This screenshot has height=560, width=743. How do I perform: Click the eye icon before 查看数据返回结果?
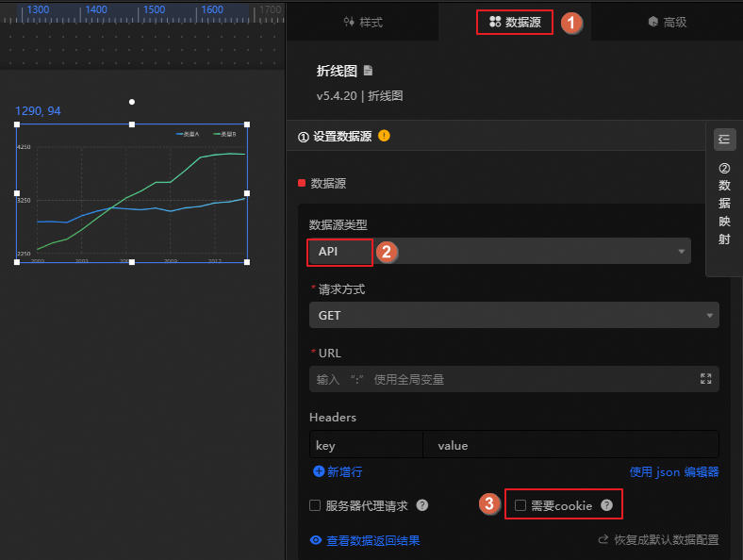pos(316,540)
